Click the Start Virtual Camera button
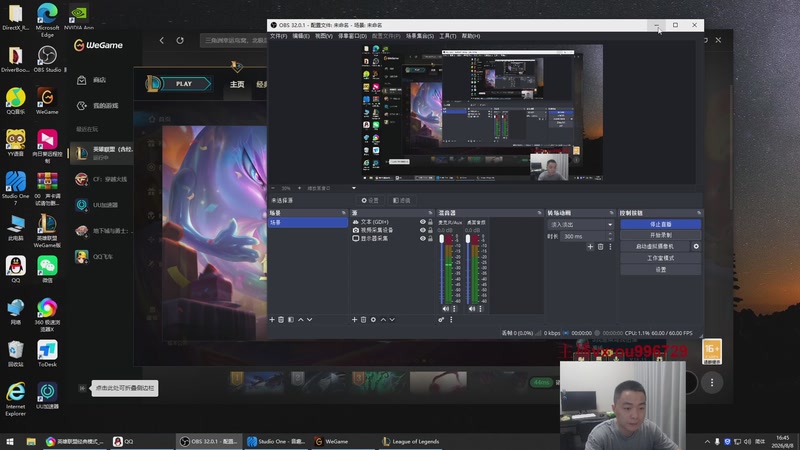Screen dimensions: 800x450 [655, 246]
